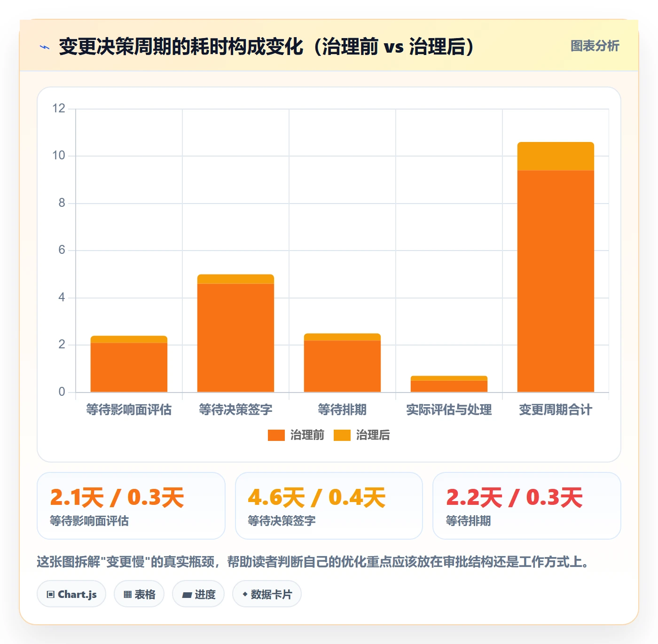This screenshot has width=658, height=644.
Task: Click the 治理前 legend text
Action: point(307,435)
